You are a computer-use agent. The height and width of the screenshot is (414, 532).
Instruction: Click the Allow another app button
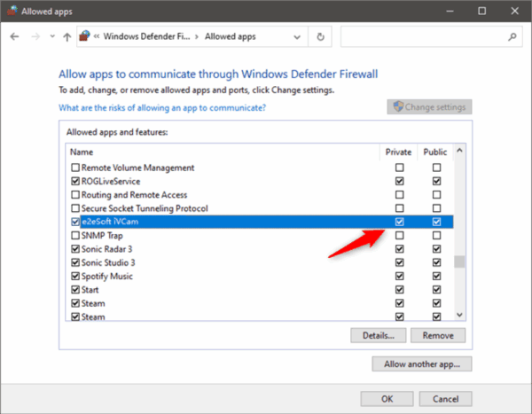422,363
